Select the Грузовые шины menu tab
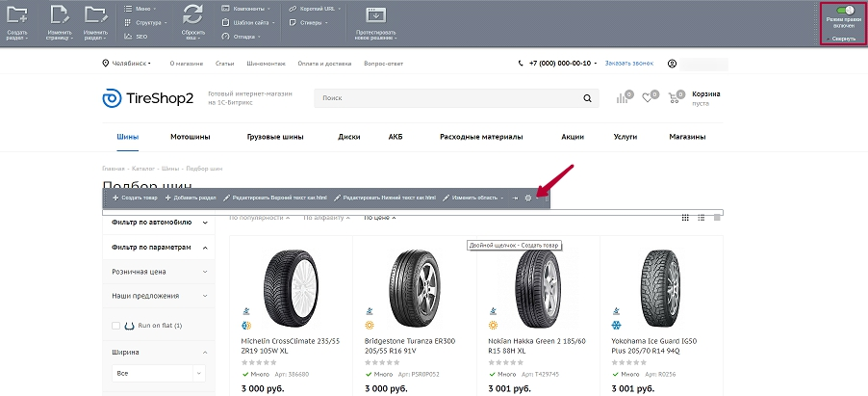The width and height of the screenshot is (868, 396). (x=275, y=137)
